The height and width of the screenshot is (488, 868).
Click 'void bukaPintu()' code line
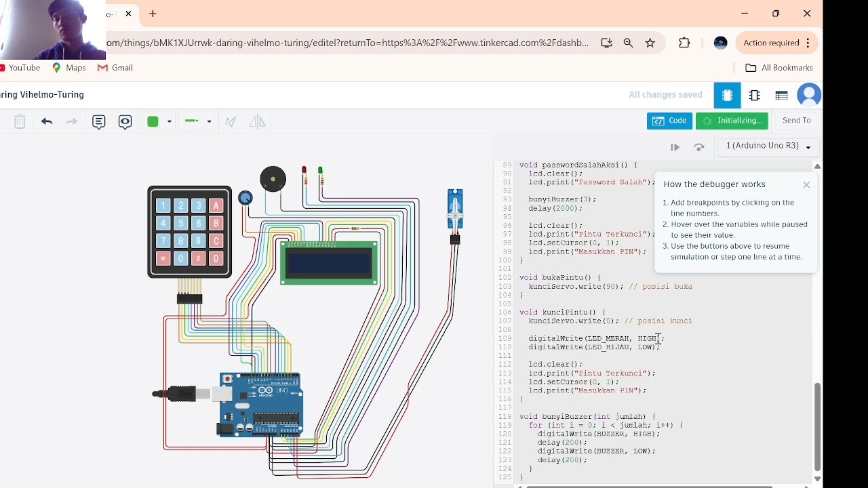pyautogui.click(x=560, y=278)
